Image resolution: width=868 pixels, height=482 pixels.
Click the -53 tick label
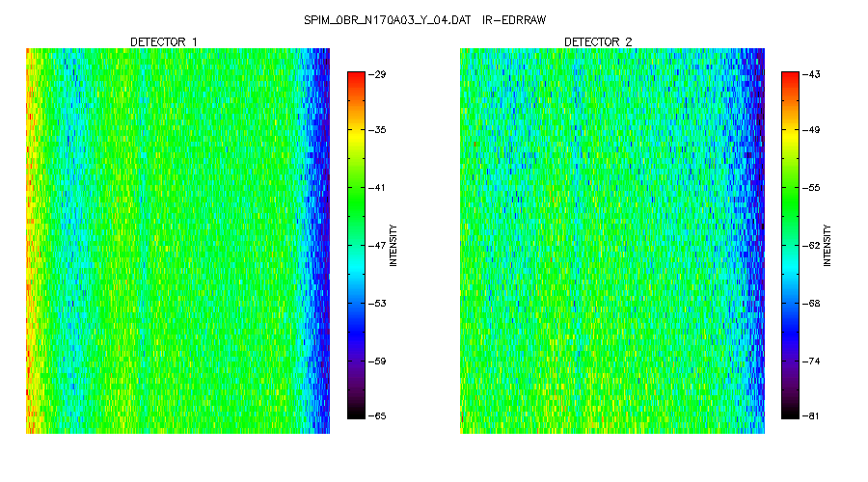(x=377, y=304)
